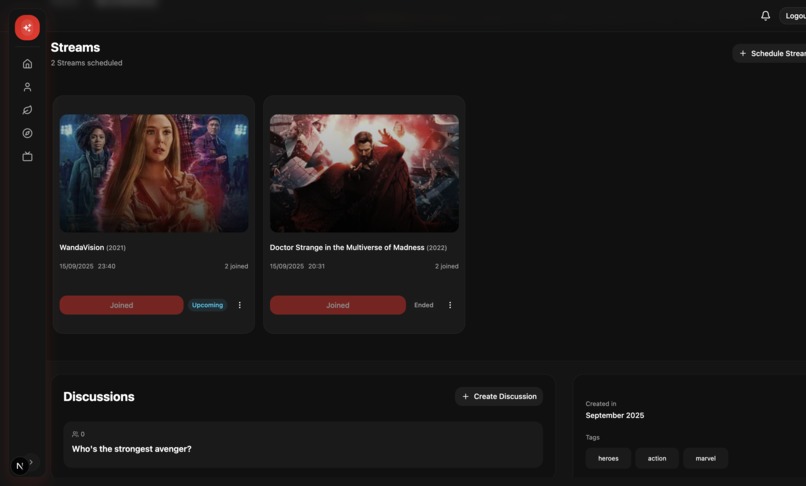The height and width of the screenshot is (486, 806).
Task: Click '2 joined' on Doctor Strange card
Action: pos(446,266)
